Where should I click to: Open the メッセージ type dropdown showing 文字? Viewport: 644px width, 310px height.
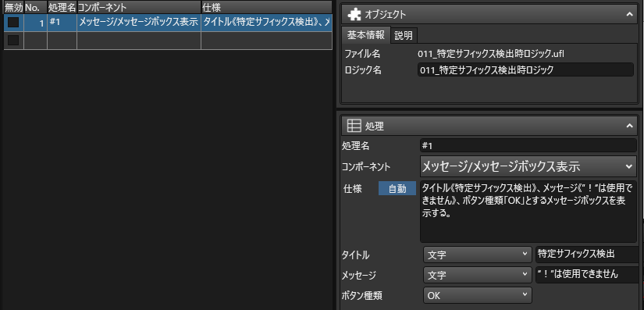pos(477,275)
